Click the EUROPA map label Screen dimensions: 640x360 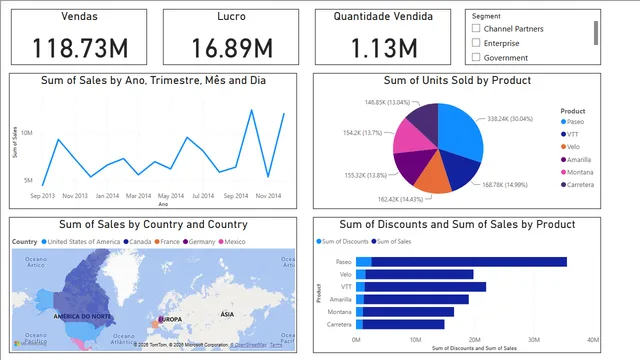[170, 320]
